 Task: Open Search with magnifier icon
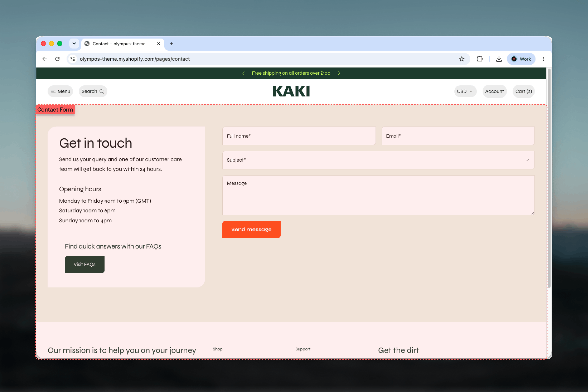click(93, 91)
